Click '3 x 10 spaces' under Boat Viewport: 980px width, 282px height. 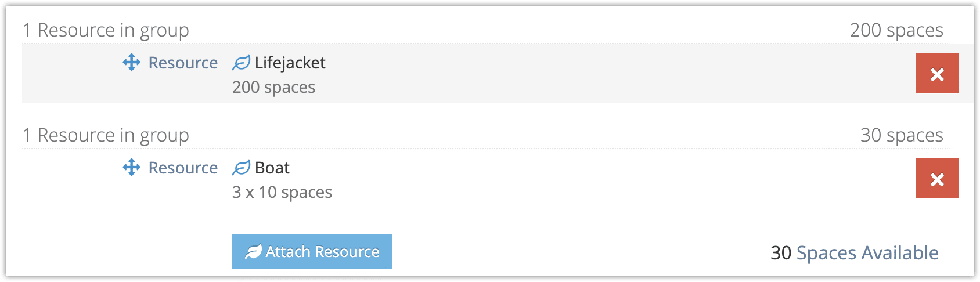coord(282,192)
